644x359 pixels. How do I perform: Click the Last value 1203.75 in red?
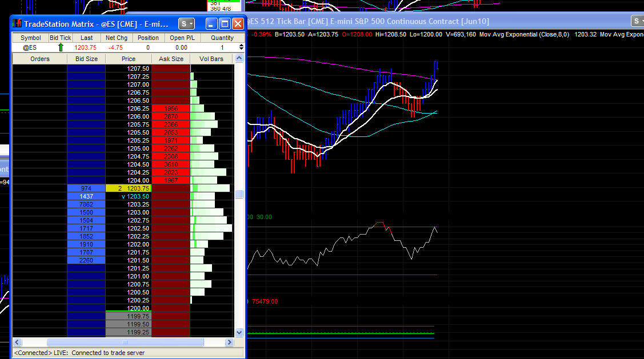(86, 47)
